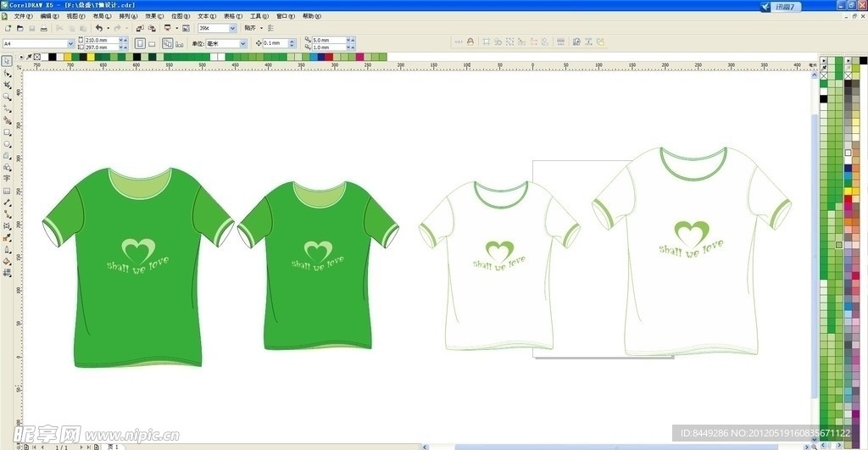Open the Tools (工具) menu
This screenshot has height=450, width=868.
tap(259, 16)
